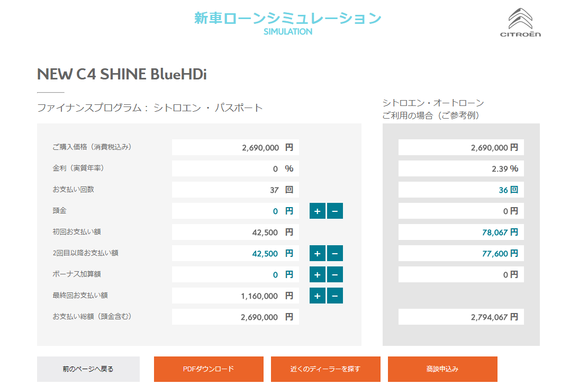
Task: Click the auto loan 78,067 円 first payment
Action: point(461,232)
